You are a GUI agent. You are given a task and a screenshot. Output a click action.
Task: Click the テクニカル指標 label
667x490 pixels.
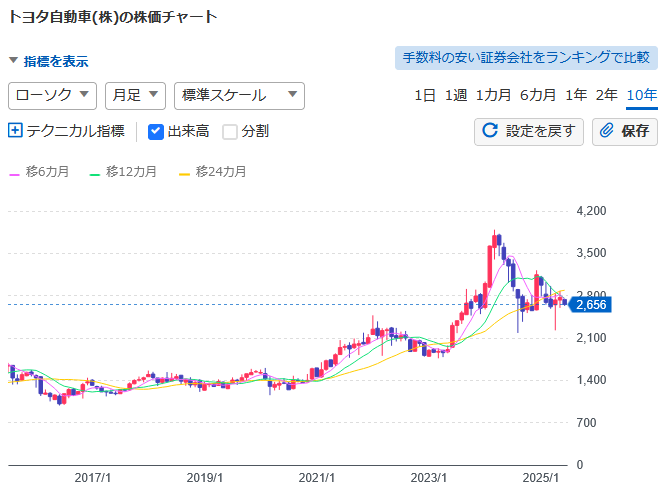(x=75, y=131)
